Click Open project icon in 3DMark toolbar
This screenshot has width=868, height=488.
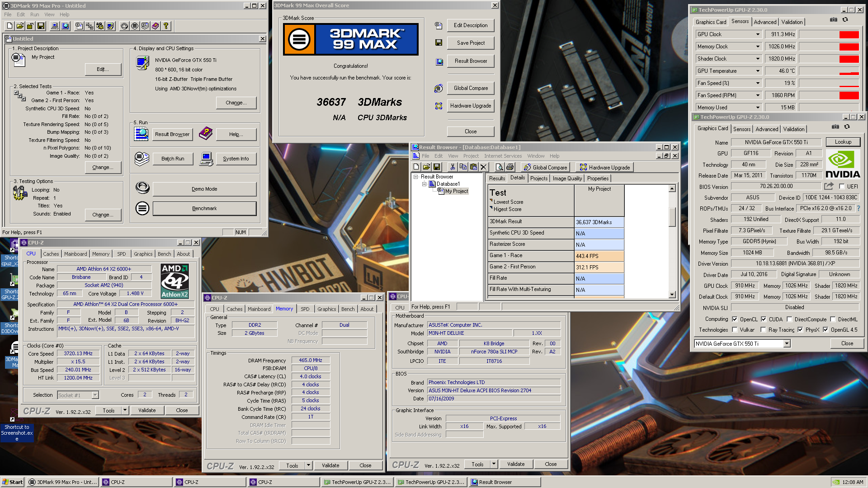click(x=20, y=26)
